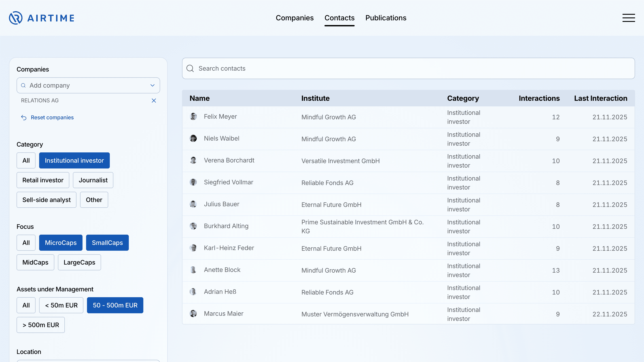The image size is (644, 362).
Task: Expand the Add company dropdown
Action: coord(152,85)
